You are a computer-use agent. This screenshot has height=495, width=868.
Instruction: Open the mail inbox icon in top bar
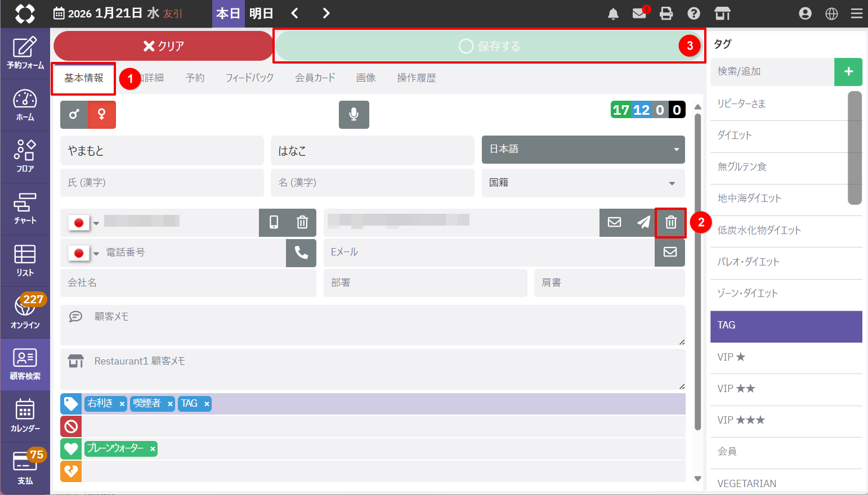pos(639,13)
